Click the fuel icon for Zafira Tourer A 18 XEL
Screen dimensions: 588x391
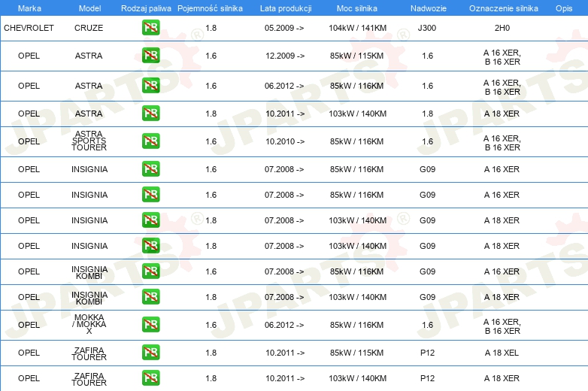(150, 353)
